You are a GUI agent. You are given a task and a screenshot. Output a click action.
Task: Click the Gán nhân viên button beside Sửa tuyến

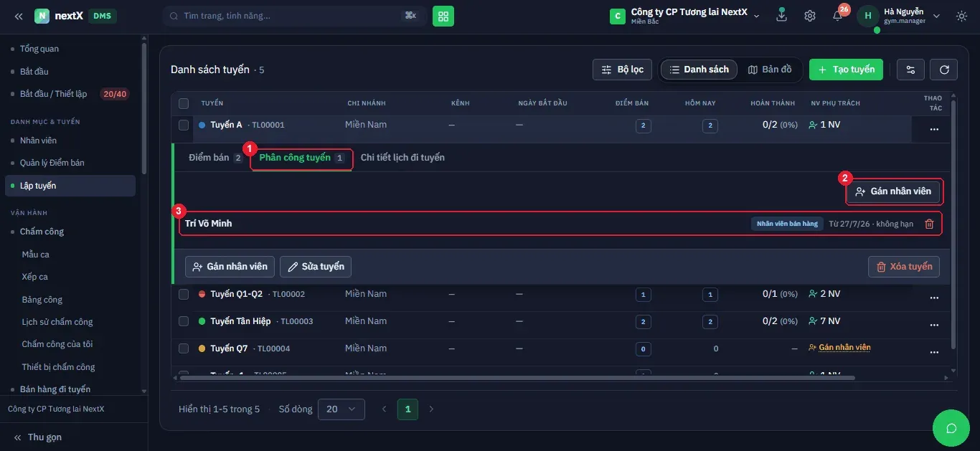pyautogui.click(x=230, y=267)
